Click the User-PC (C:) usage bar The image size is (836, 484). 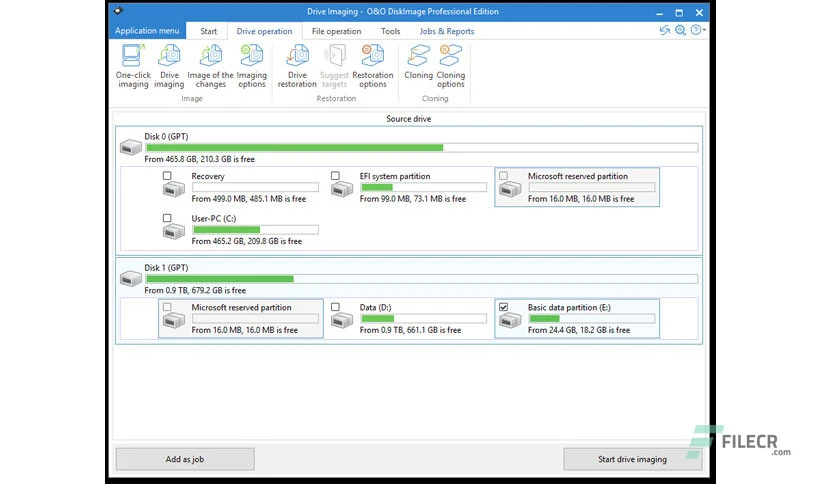click(x=255, y=230)
